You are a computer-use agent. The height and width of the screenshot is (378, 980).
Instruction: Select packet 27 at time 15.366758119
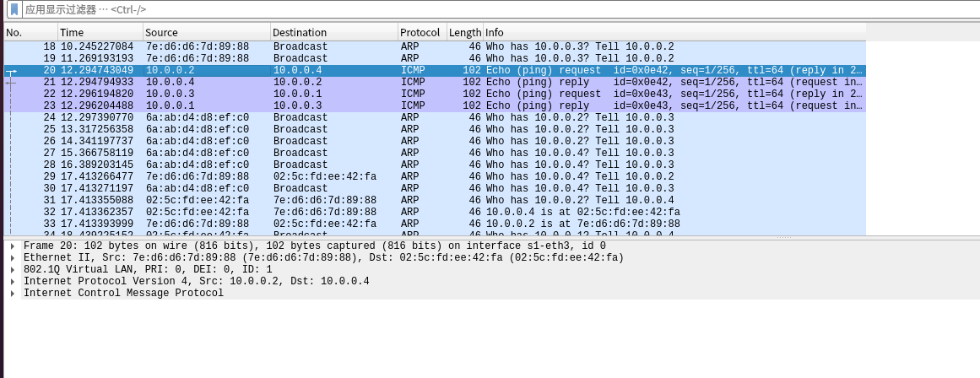click(435, 153)
